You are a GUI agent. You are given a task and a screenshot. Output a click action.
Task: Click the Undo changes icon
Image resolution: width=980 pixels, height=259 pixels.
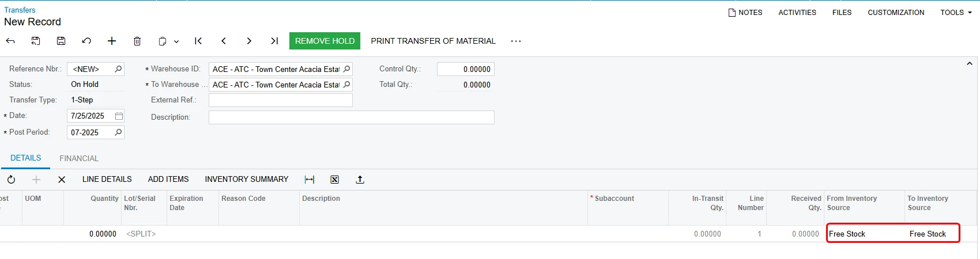pos(86,41)
